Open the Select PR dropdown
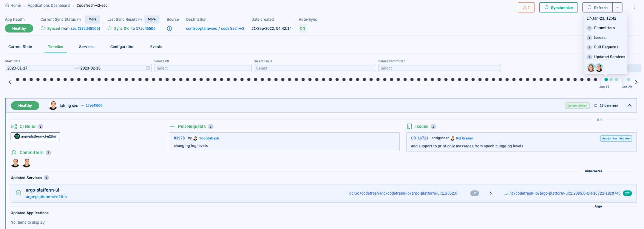This screenshot has width=644, height=229. coord(202,68)
